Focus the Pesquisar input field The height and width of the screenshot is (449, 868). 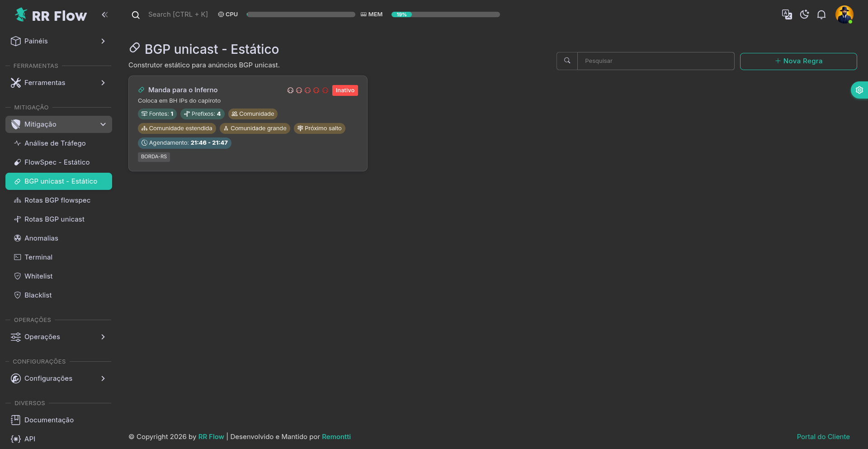656,61
